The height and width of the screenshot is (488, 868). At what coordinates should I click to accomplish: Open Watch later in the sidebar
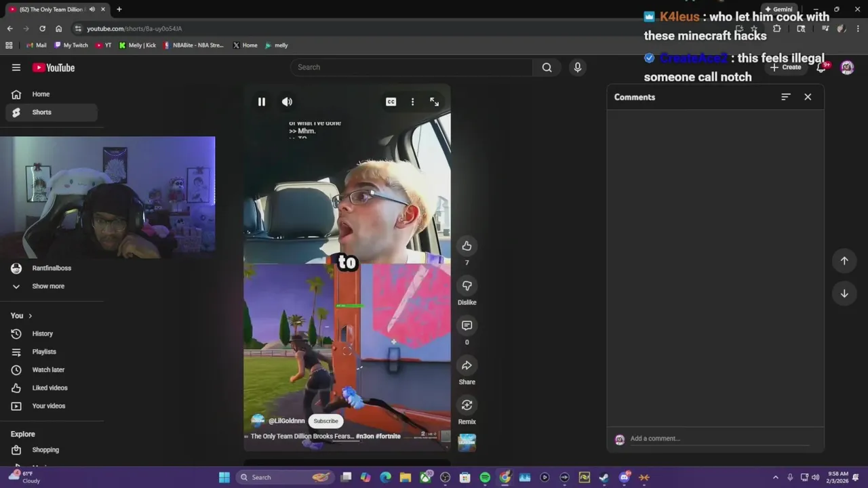[x=51, y=370]
